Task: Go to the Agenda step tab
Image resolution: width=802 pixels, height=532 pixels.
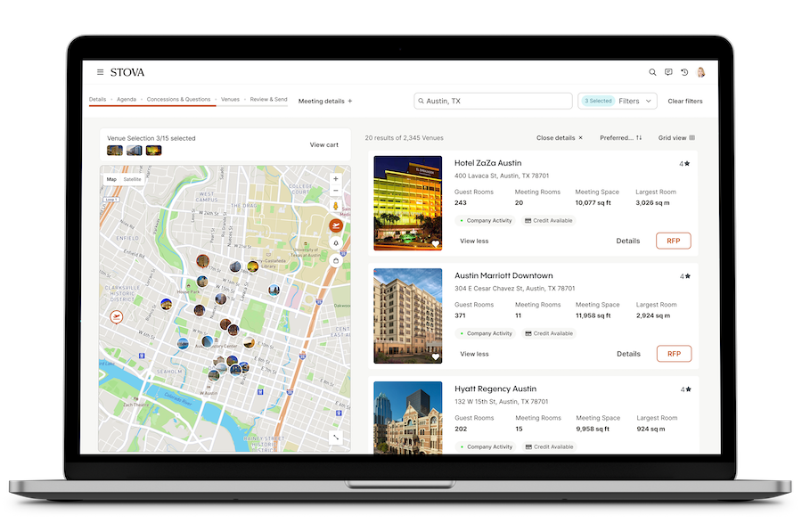Action: click(x=127, y=99)
